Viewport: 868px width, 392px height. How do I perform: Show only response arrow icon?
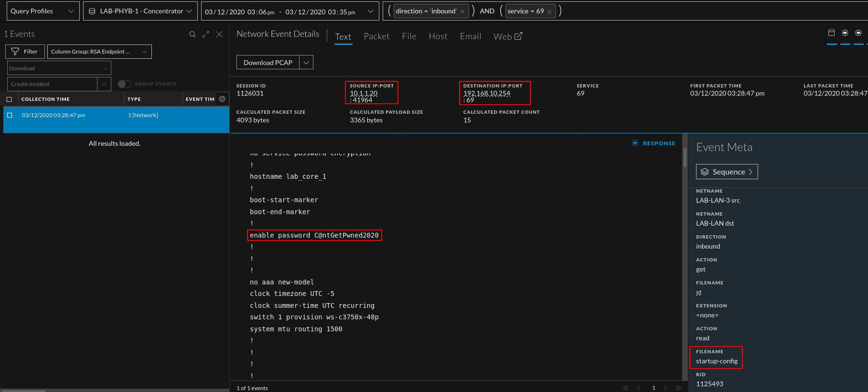pyautogui.click(x=858, y=33)
